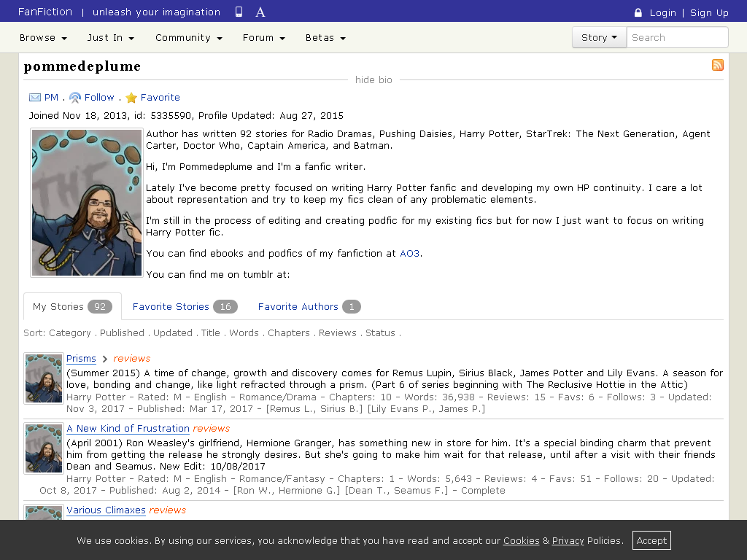The width and height of the screenshot is (747, 560).
Task: Click the Favorite text link
Action: (x=160, y=98)
